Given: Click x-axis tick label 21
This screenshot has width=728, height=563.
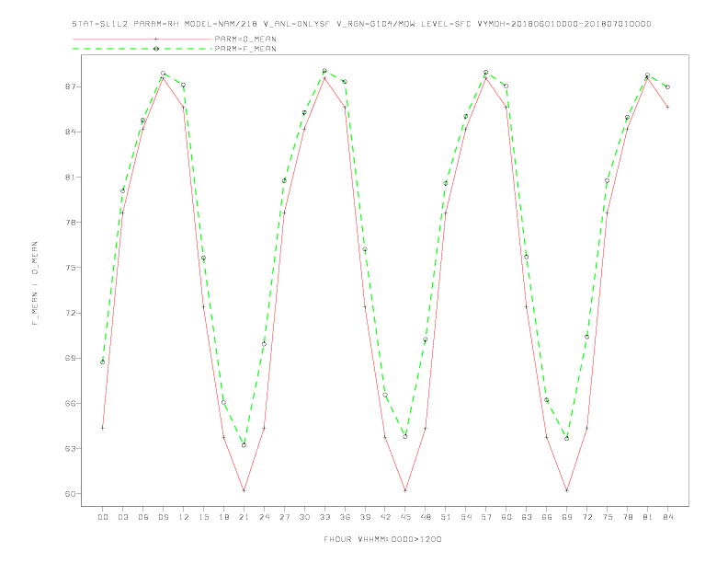Looking at the screenshot, I should (x=244, y=517).
